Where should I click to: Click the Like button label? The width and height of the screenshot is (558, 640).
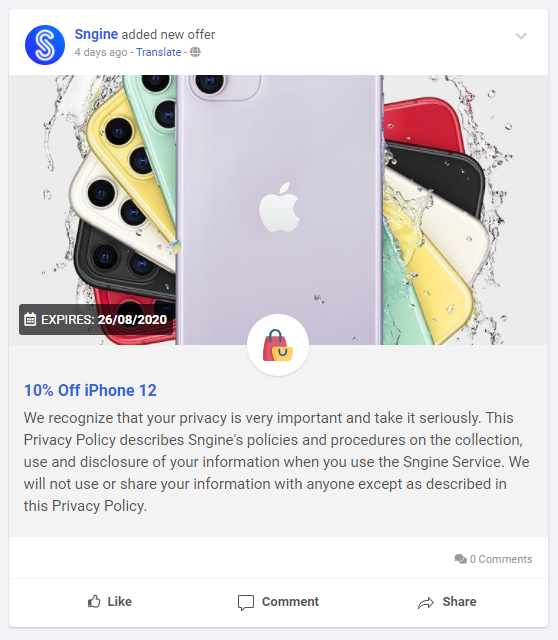tap(119, 602)
